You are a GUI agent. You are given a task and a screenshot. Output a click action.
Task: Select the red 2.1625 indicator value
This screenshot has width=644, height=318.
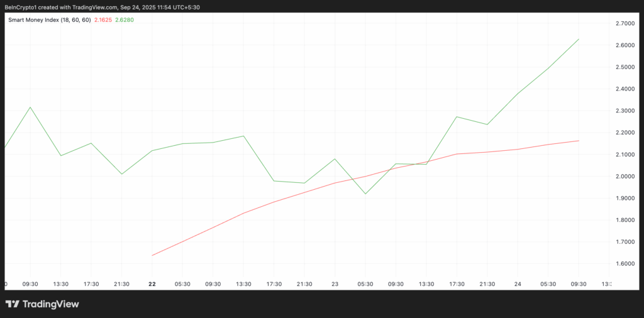point(104,20)
